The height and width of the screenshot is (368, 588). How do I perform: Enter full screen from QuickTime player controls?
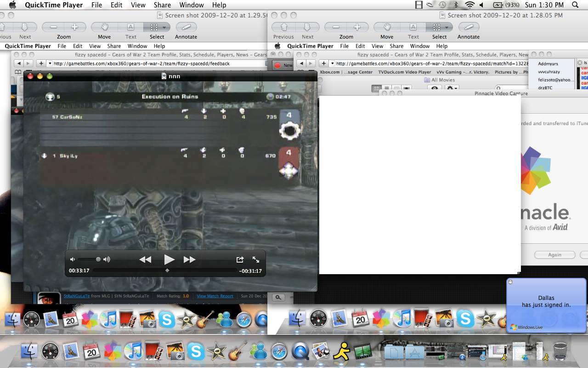[256, 259]
